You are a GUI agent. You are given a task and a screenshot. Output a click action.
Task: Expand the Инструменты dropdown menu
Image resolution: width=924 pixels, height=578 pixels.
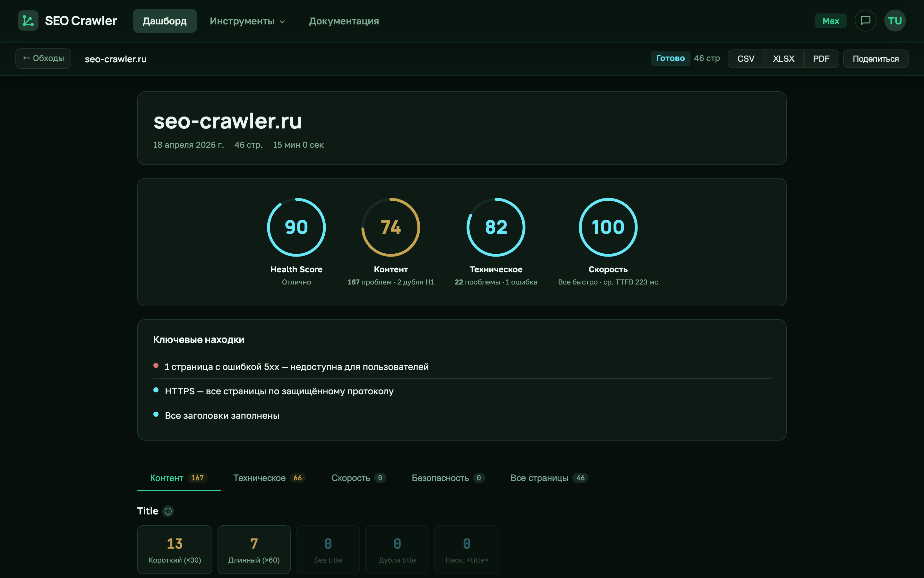coord(247,21)
